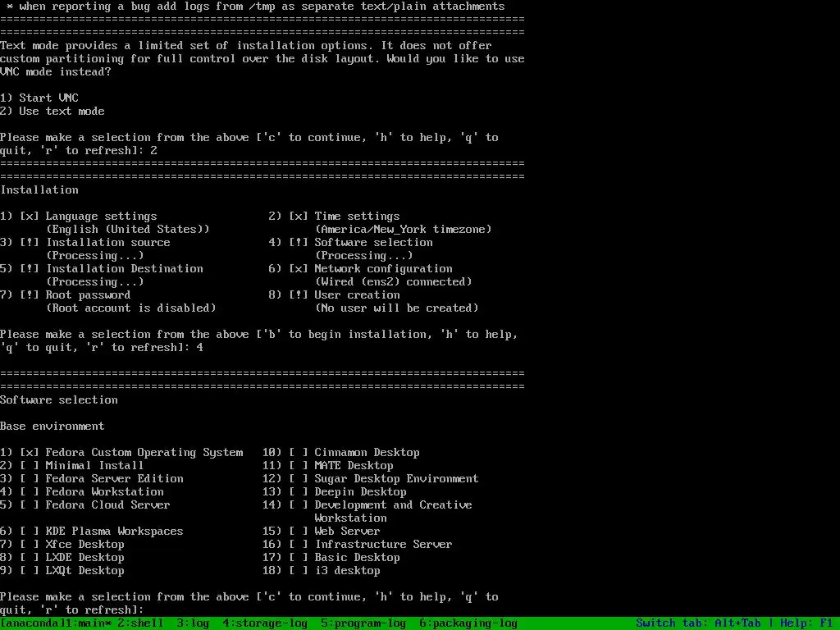Toggle the Xfce Desktop checkbox
The height and width of the screenshot is (630, 840).
30,545
